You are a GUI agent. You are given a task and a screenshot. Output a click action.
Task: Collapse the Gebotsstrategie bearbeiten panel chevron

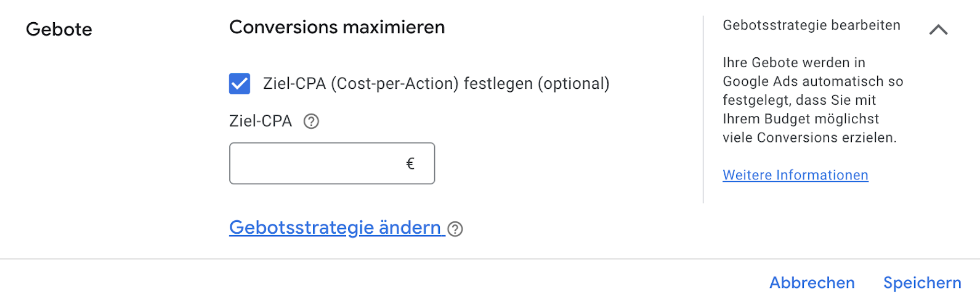938,30
